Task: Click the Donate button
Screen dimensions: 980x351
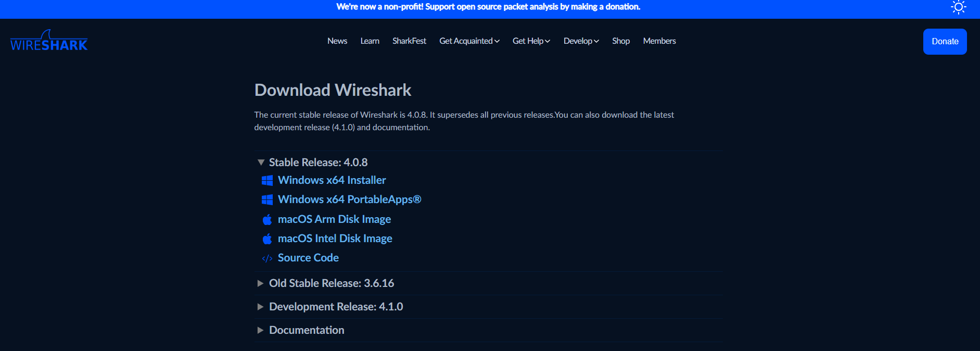Action: tap(945, 41)
